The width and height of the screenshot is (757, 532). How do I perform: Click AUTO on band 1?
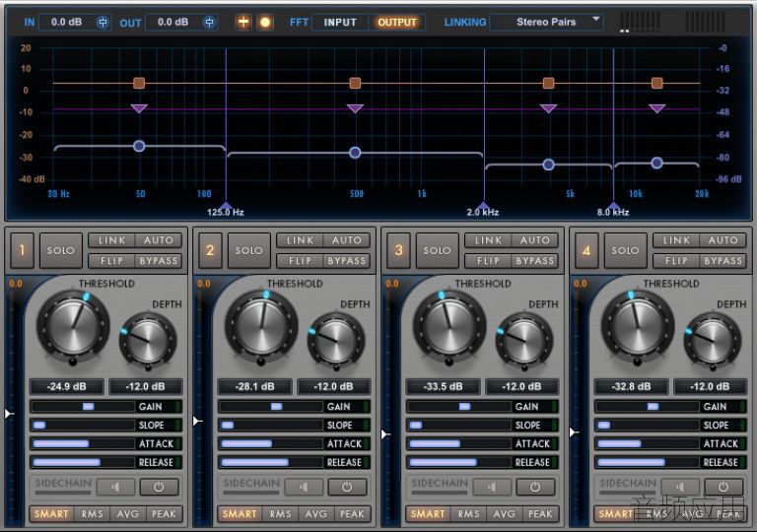[159, 240]
